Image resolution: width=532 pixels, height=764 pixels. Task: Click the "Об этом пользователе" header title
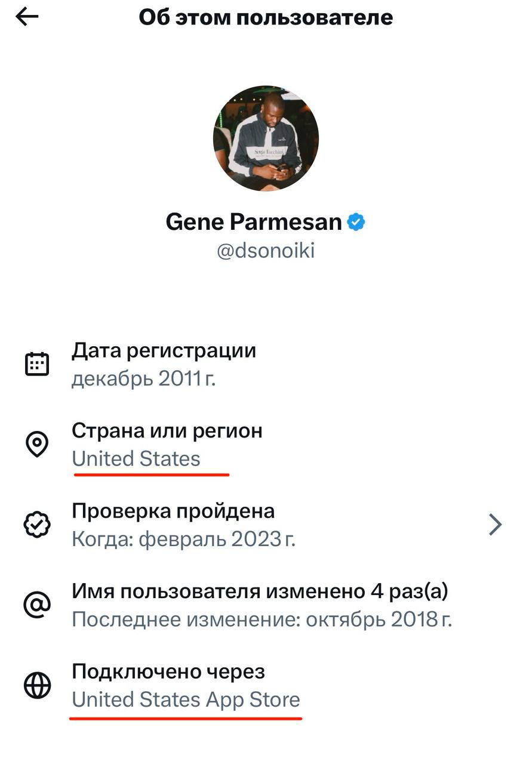coord(266,17)
